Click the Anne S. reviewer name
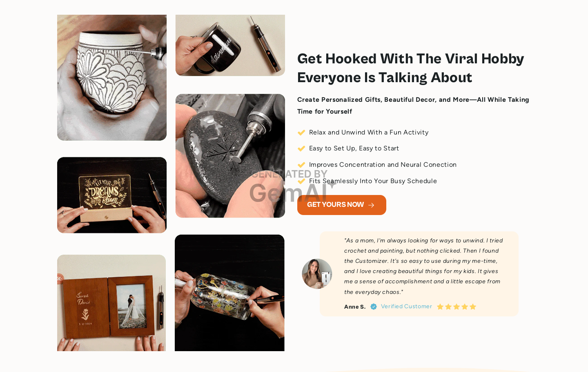 tap(355, 307)
